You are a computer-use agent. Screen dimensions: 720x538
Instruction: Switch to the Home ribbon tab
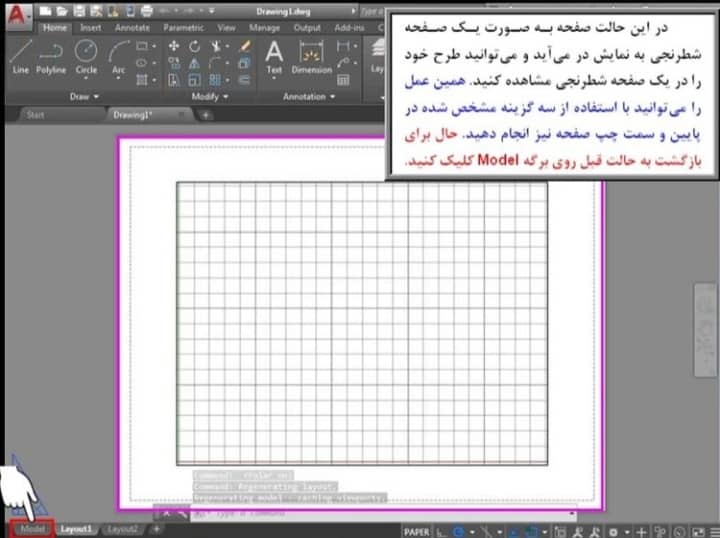click(55, 28)
